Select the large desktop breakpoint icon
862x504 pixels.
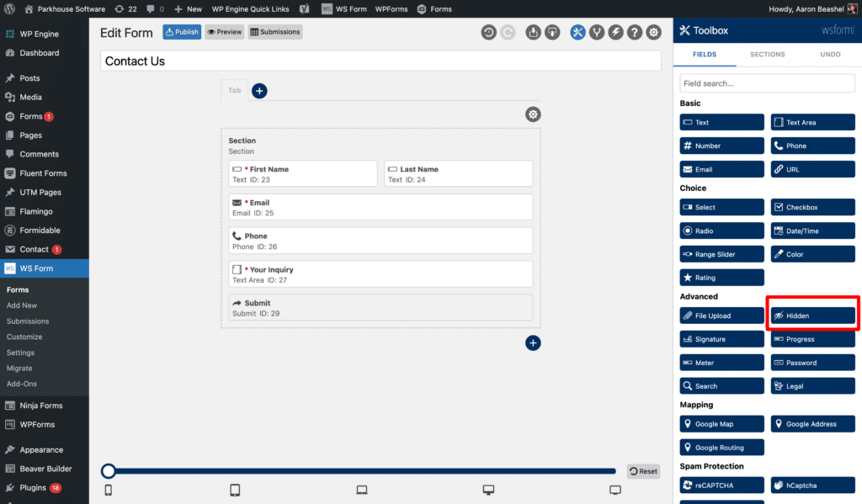tap(615, 490)
